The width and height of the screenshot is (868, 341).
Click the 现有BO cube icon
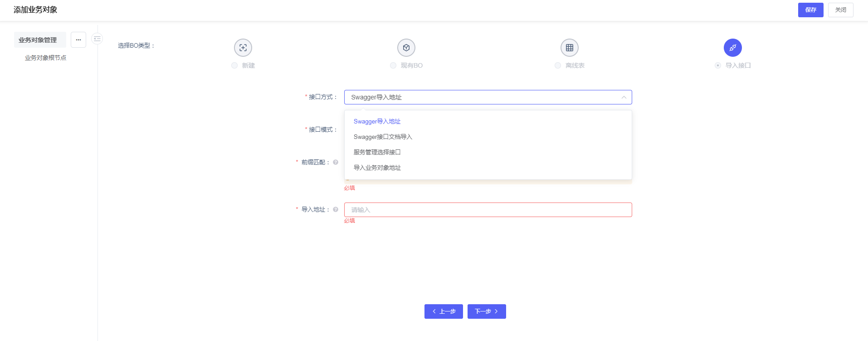[406, 48]
